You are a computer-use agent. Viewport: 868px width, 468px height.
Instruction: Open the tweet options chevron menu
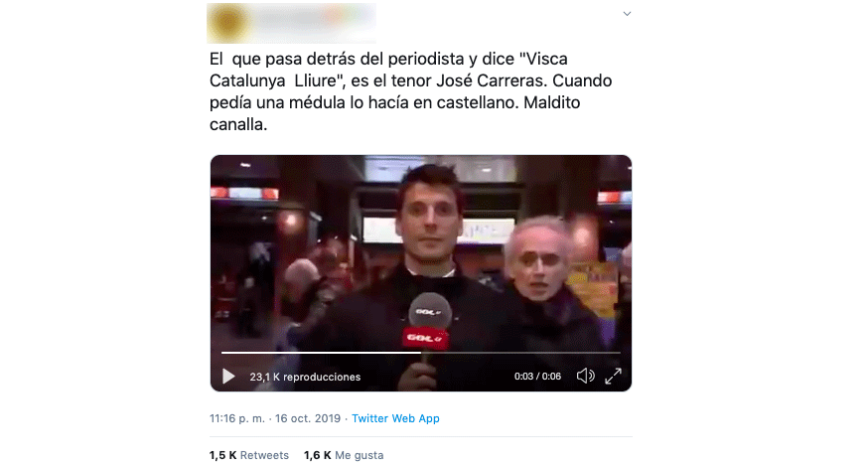point(627,14)
